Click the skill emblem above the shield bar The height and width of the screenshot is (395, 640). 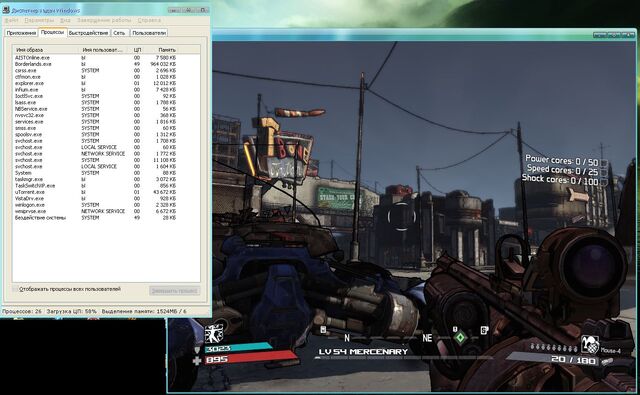pyautogui.click(x=214, y=333)
